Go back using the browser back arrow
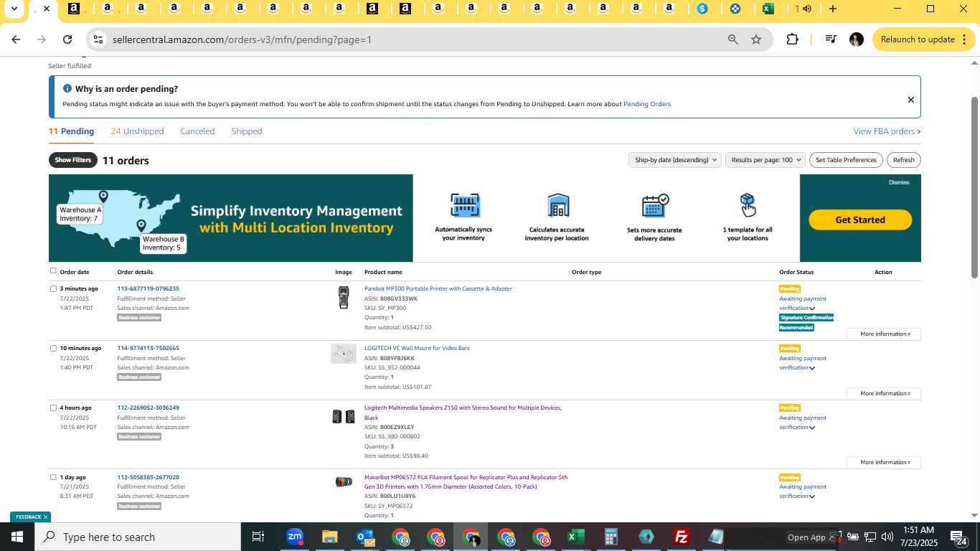Viewport: 980px width, 551px height. point(16,39)
